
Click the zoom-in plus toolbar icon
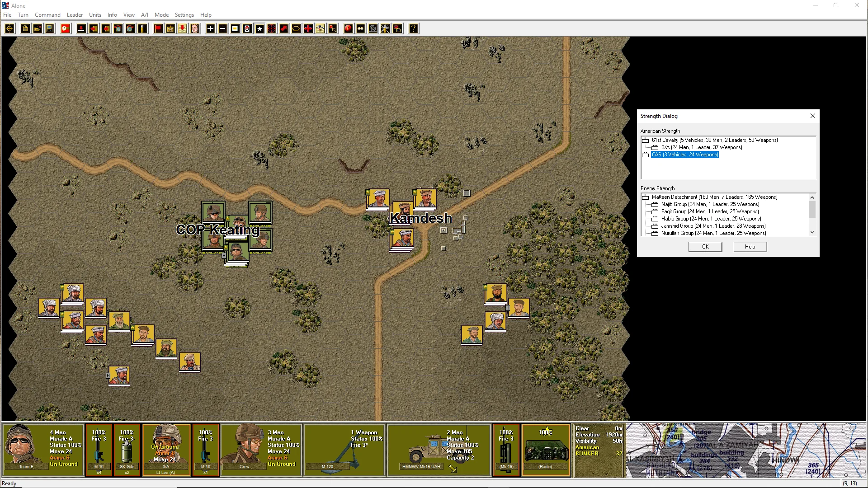click(x=211, y=29)
